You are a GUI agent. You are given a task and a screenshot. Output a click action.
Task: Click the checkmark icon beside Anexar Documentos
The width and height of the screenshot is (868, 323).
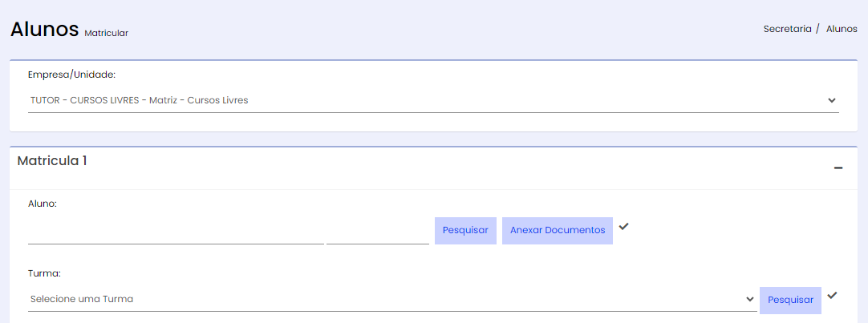624,226
